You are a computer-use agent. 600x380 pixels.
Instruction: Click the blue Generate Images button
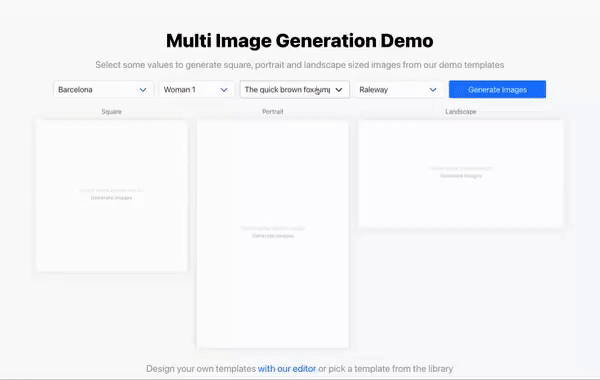click(x=497, y=90)
